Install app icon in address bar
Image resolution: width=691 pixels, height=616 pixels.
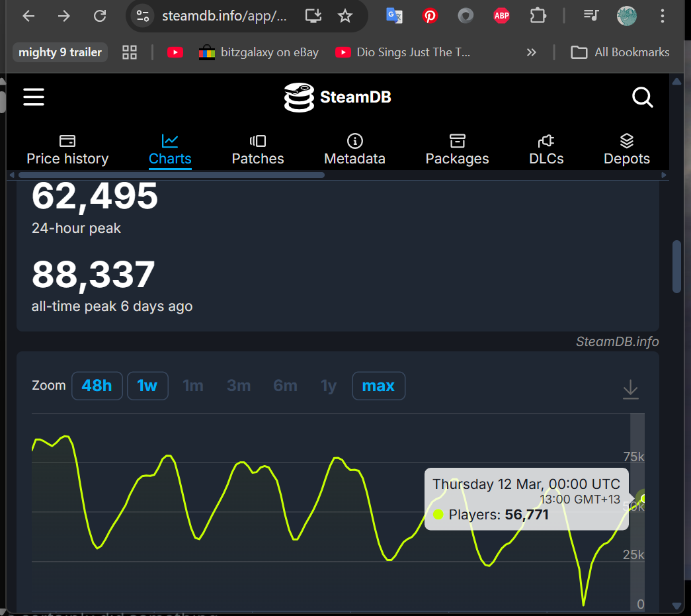click(313, 17)
